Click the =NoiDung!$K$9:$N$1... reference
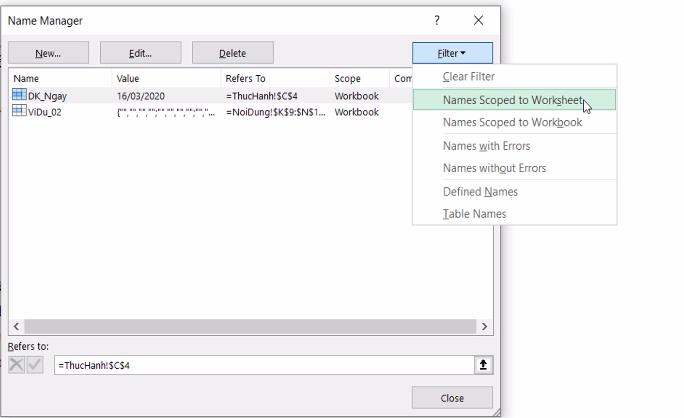Image resolution: width=684 pixels, height=418 pixels. click(x=276, y=112)
